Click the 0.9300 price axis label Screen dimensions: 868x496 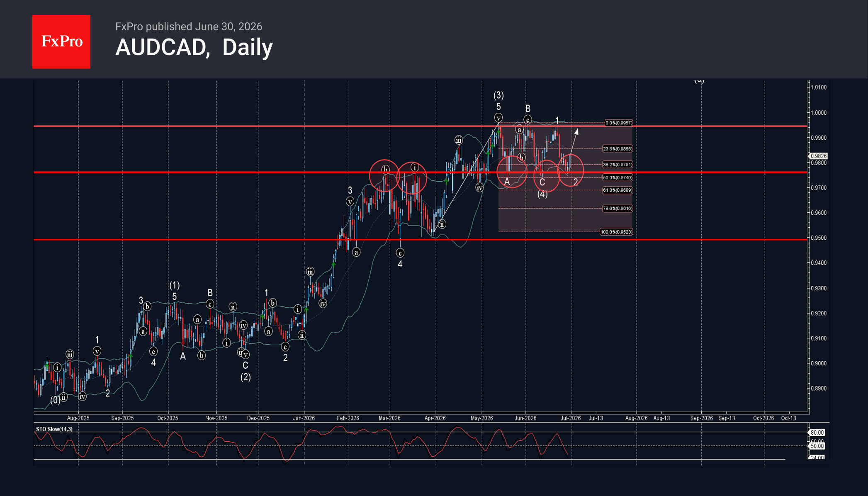pos(819,288)
